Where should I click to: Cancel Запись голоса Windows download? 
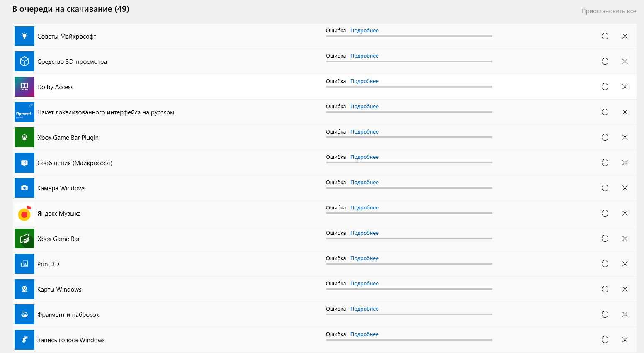pos(625,340)
